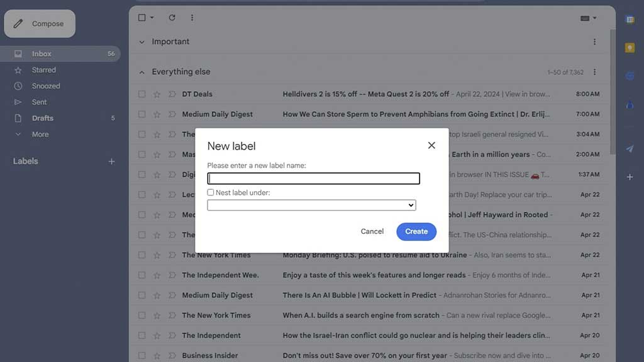The image size is (644, 362).
Task: Open the toolbar three-dot More menu
Action: click(x=192, y=18)
